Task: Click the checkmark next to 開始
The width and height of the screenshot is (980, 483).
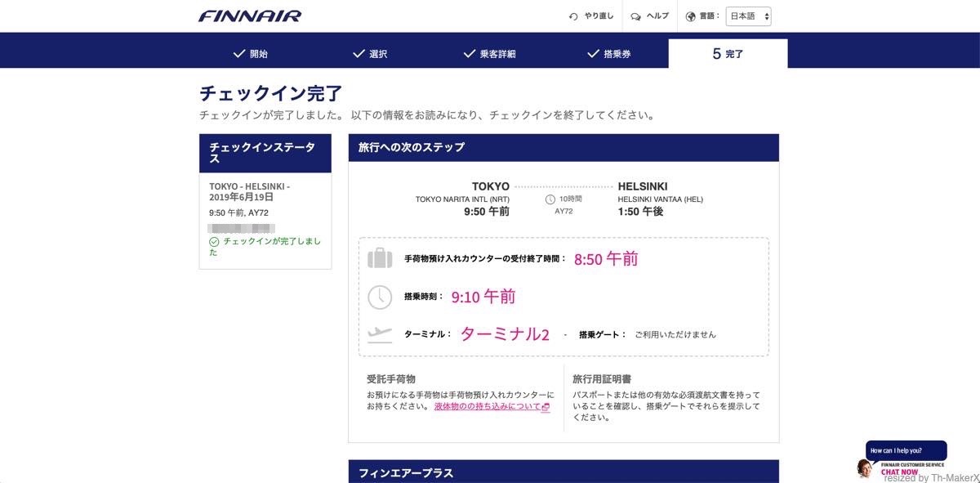Action: coord(239,54)
